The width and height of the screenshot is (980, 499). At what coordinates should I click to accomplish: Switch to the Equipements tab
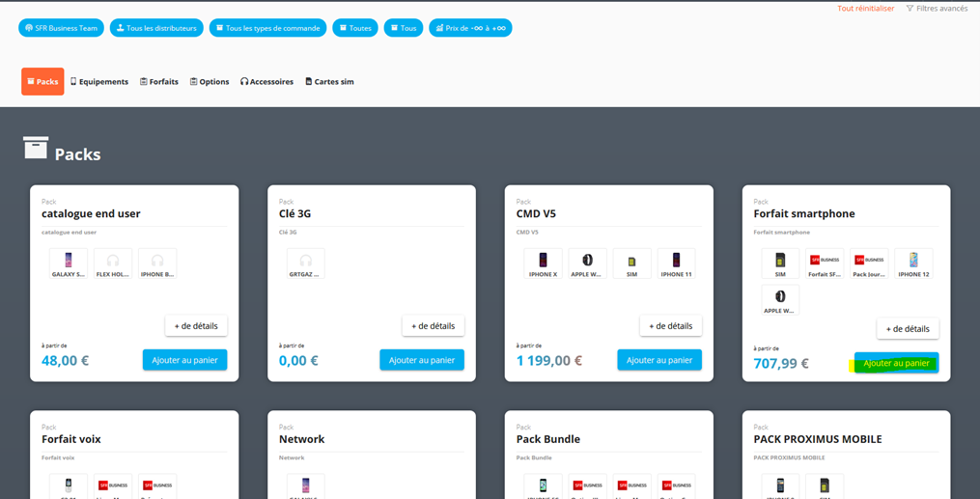99,82
